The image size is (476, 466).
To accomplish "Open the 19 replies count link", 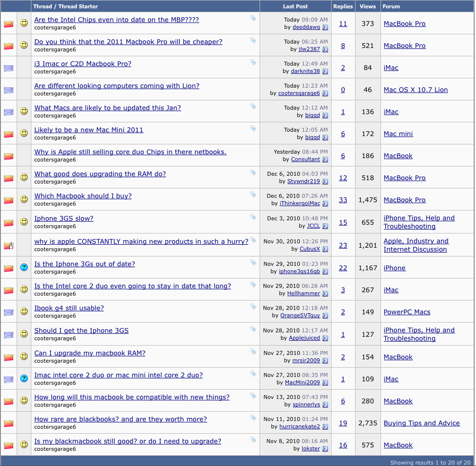I will tap(343, 423).
